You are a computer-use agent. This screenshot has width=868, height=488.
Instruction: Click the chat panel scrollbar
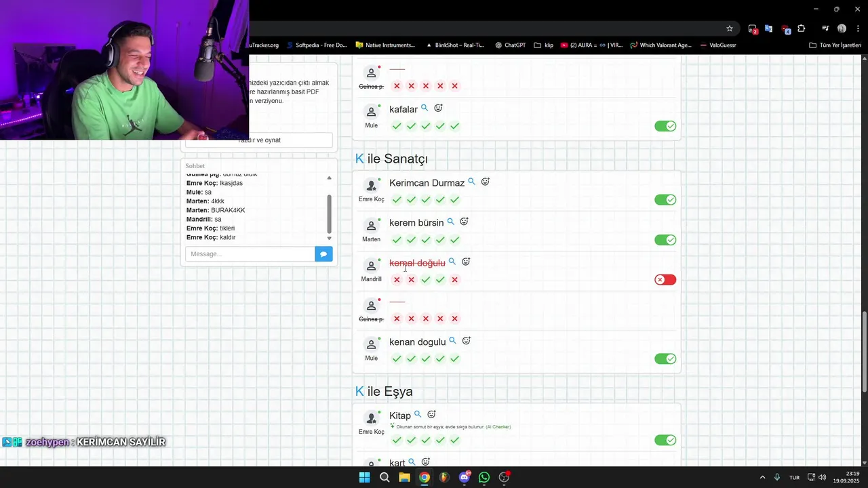click(330, 213)
